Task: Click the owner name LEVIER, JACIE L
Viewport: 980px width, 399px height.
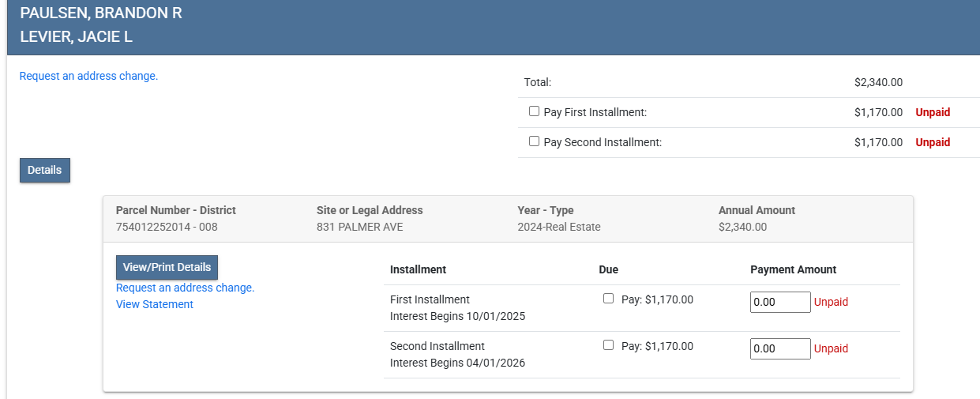Action: (76, 37)
